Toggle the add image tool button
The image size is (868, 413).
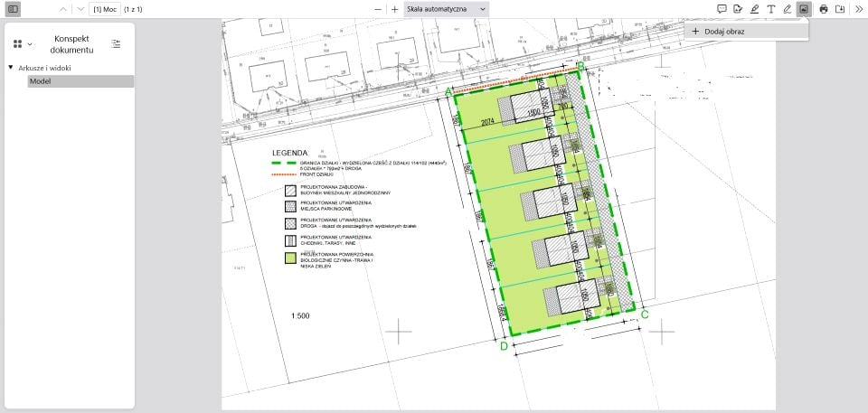804,9
